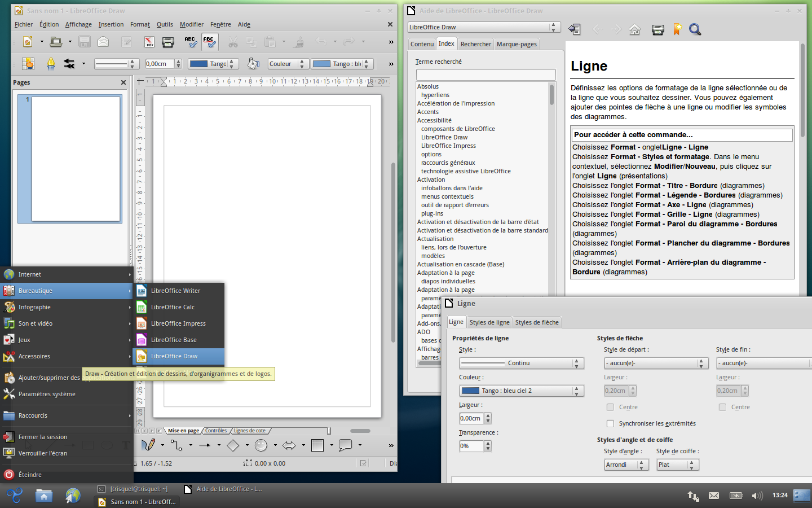Image resolution: width=812 pixels, height=508 pixels.
Task: Open the Contenu tab in Help
Action: click(x=422, y=44)
